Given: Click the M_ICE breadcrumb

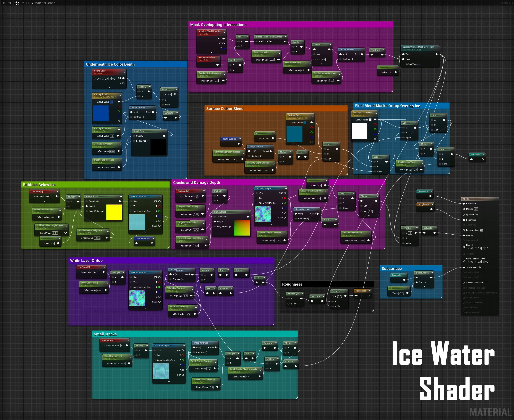Looking at the screenshot, I should [26, 3].
